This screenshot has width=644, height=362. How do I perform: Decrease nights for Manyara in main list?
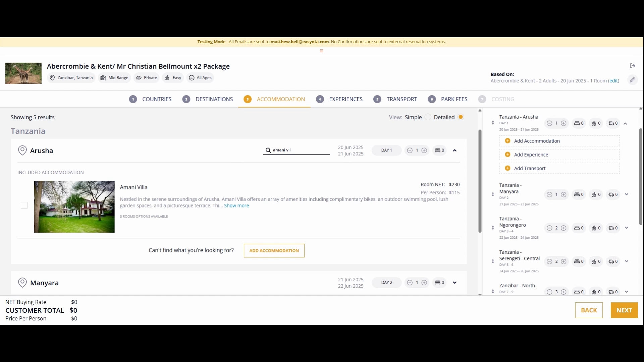click(x=410, y=283)
